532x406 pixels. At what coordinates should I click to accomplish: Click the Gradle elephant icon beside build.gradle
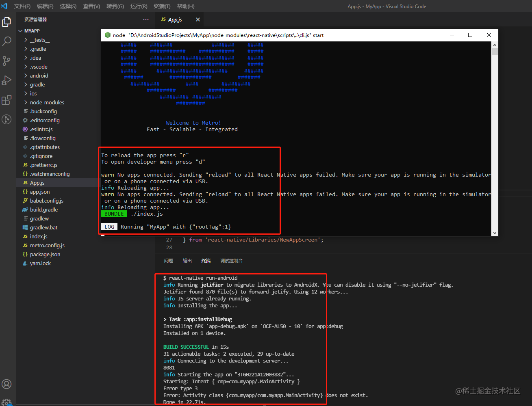[x=25, y=209]
